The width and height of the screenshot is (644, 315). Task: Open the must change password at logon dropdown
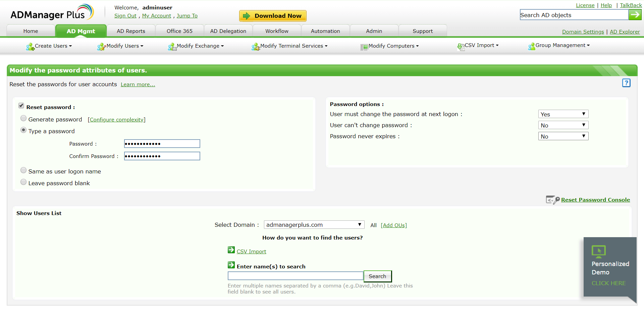click(x=563, y=114)
